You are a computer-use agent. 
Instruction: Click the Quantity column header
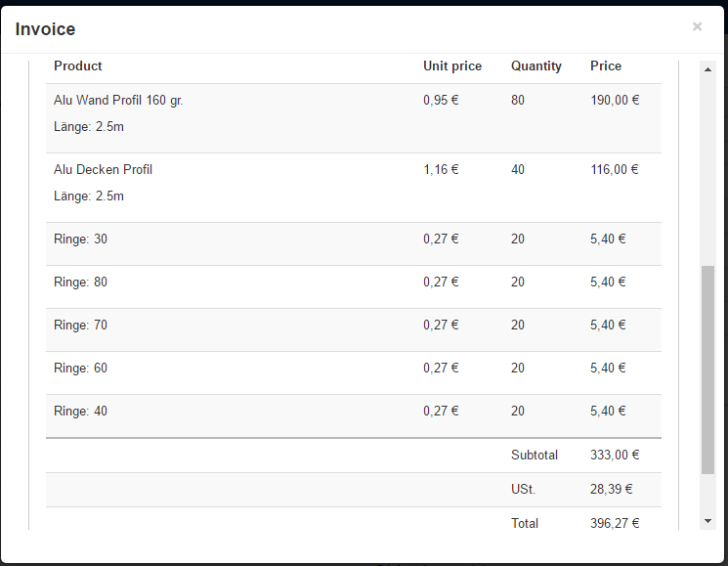(536, 66)
